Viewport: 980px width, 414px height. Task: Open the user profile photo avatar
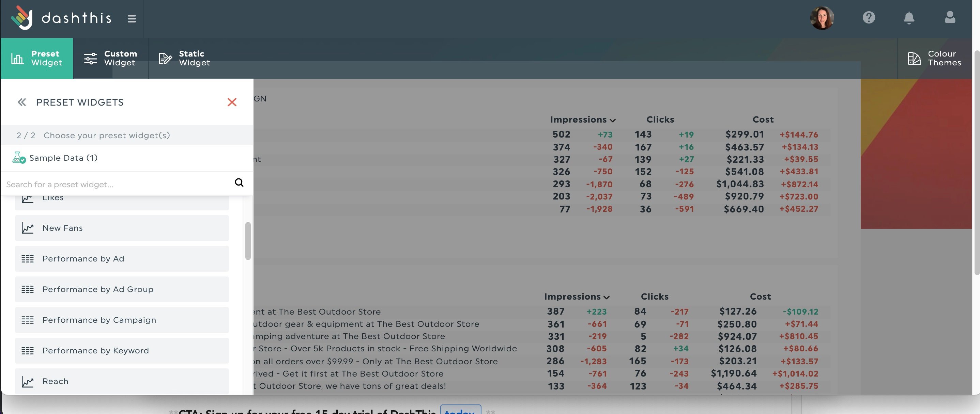tap(822, 18)
